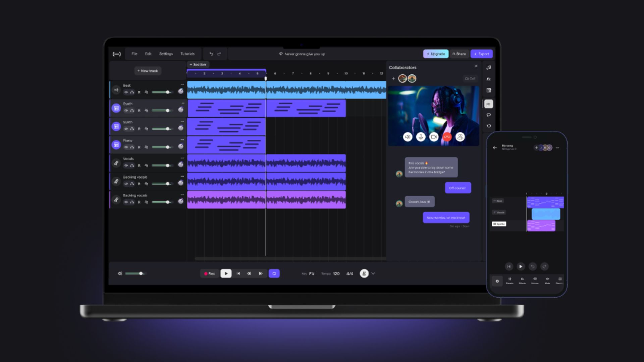Open version history icon in the right sidebar
Viewport: 644px width, 362px height.
[489, 126]
